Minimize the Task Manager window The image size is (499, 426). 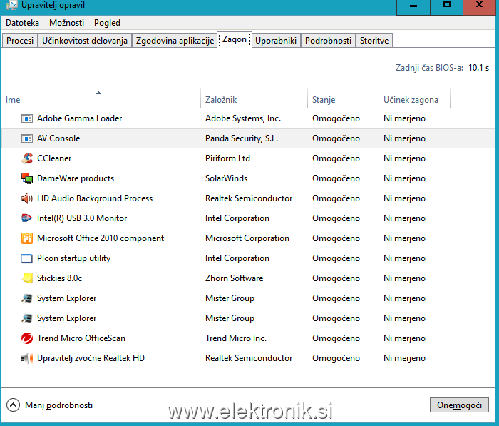(413, 6)
